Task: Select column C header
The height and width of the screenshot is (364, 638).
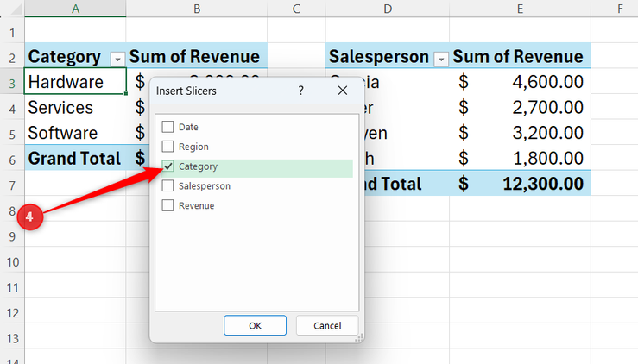Action: point(296,8)
